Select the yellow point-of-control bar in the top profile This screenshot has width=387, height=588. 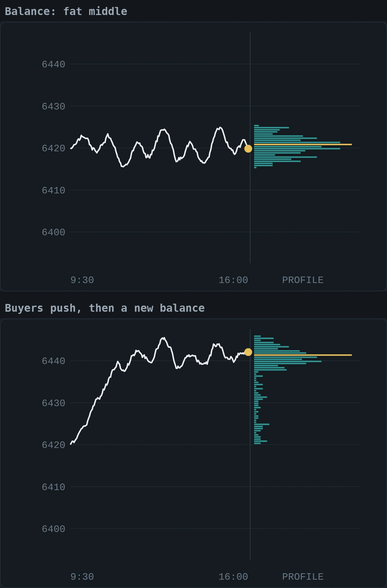303,144
